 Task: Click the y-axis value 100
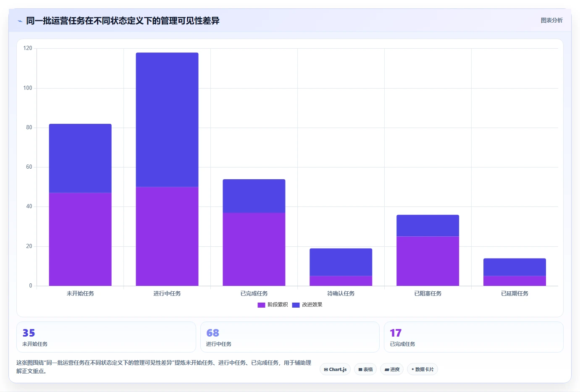(28, 88)
